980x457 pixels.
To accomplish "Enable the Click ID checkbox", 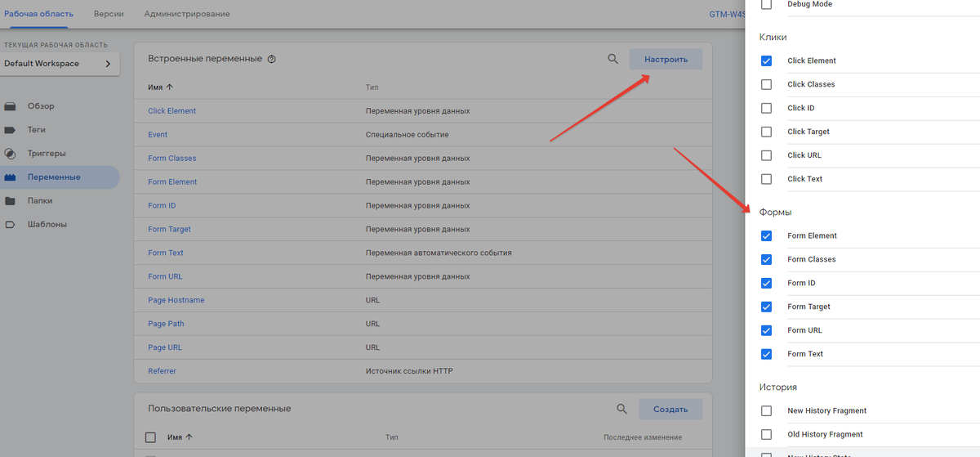I will click(766, 108).
